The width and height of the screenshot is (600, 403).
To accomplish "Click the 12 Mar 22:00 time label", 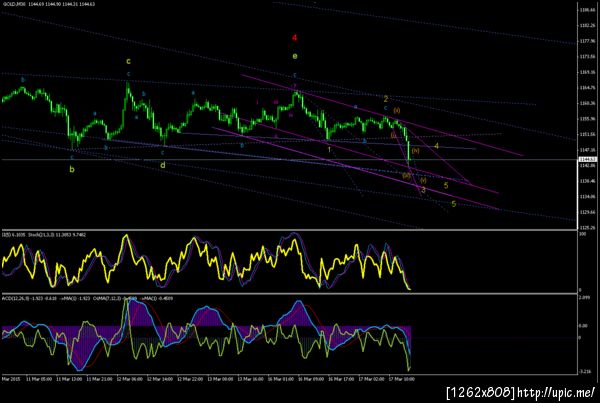I will coord(190,379).
